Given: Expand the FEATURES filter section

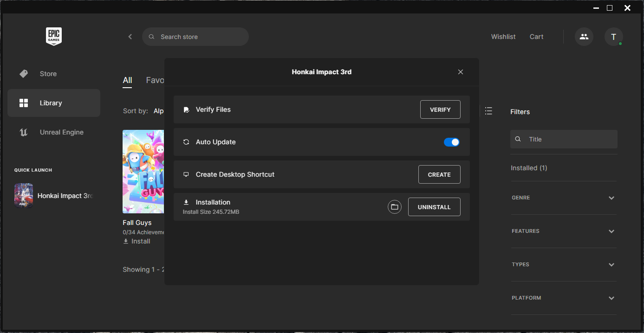Looking at the screenshot, I should click(x=611, y=231).
